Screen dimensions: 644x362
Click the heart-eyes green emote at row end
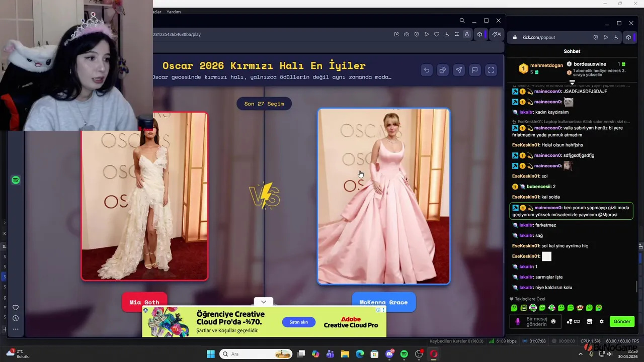coord(599,308)
